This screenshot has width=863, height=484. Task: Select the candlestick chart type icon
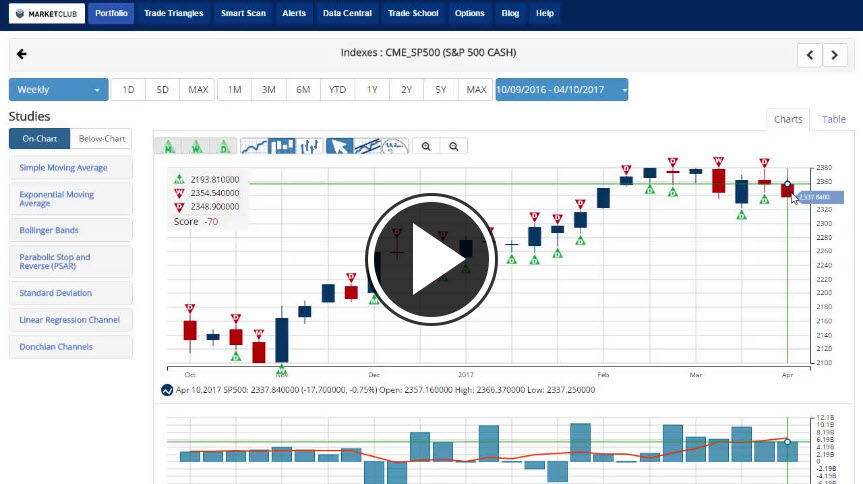(283, 146)
